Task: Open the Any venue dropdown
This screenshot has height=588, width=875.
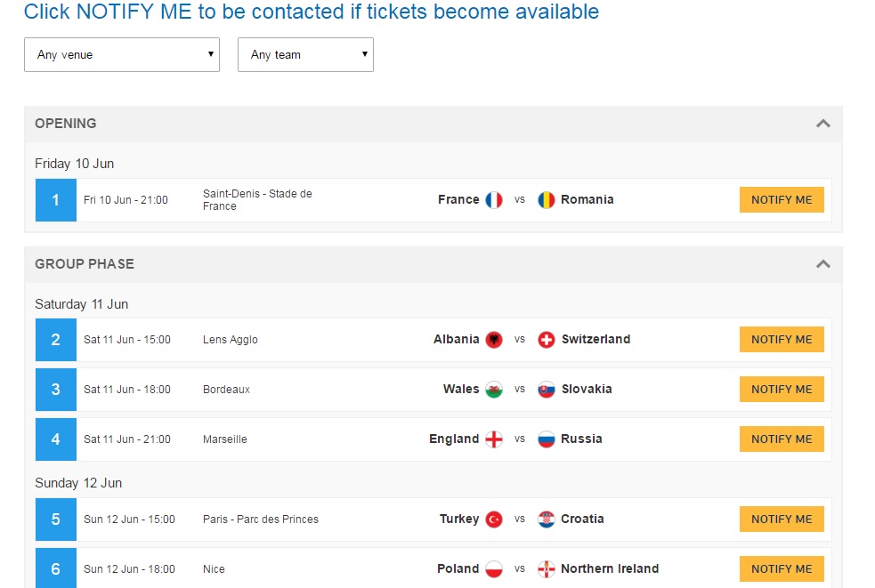Action: pyautogui.click(x=122, y=54)
